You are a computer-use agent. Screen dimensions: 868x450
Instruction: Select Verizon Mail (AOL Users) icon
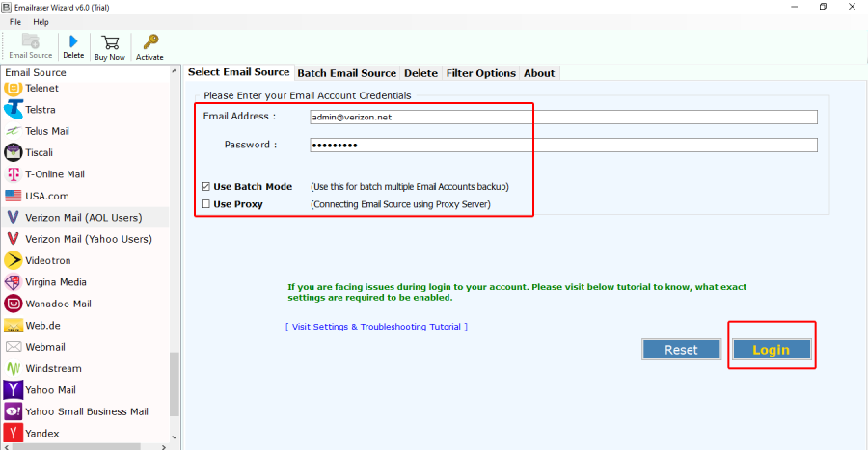(x=14, y=217)
